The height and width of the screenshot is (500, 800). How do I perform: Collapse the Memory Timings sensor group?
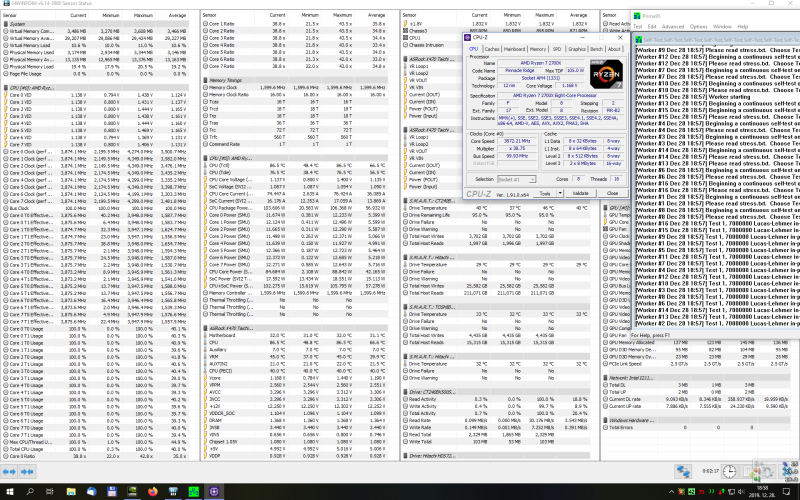(294, 80)
